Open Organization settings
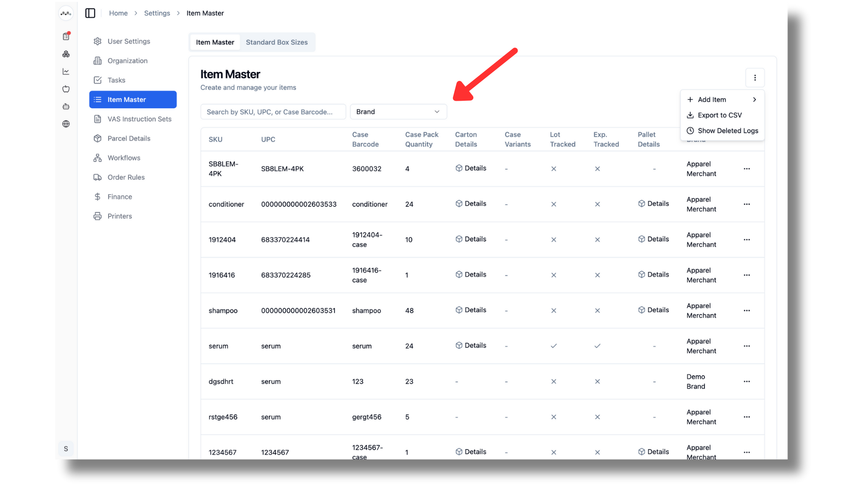 [x=133, y=61]
